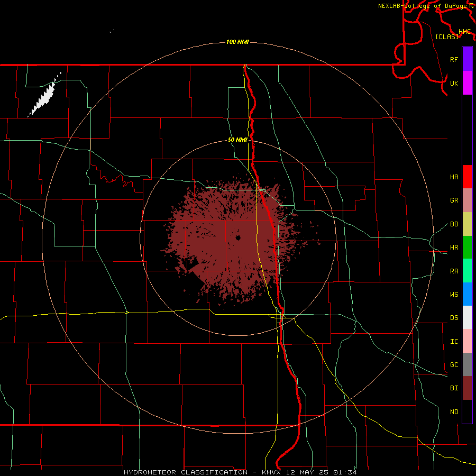Image resolution: width=476 pixels, height=476 pixels.
Task: Click the 'GC' legend label
Action: (x=454, y=365)
